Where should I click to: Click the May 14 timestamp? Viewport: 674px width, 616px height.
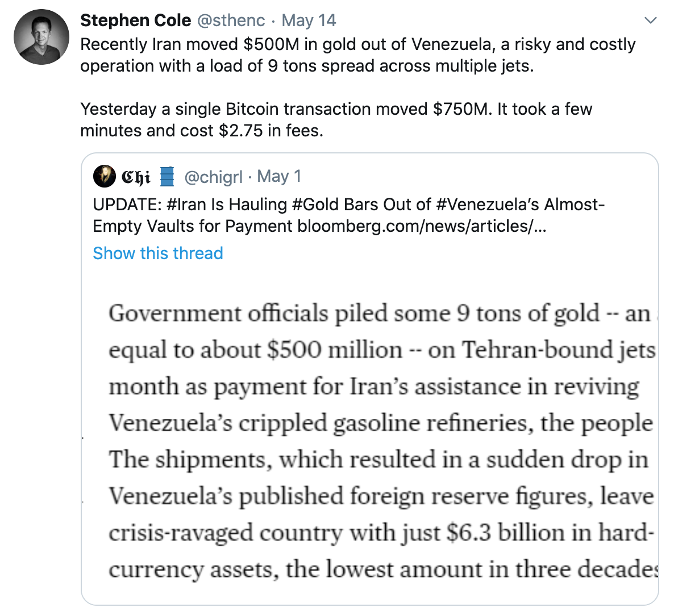308,20
